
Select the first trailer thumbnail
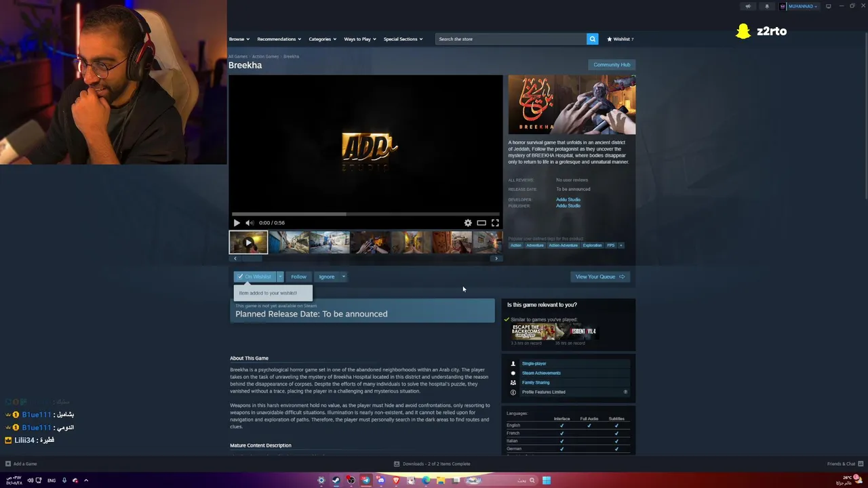click(248, 243)
